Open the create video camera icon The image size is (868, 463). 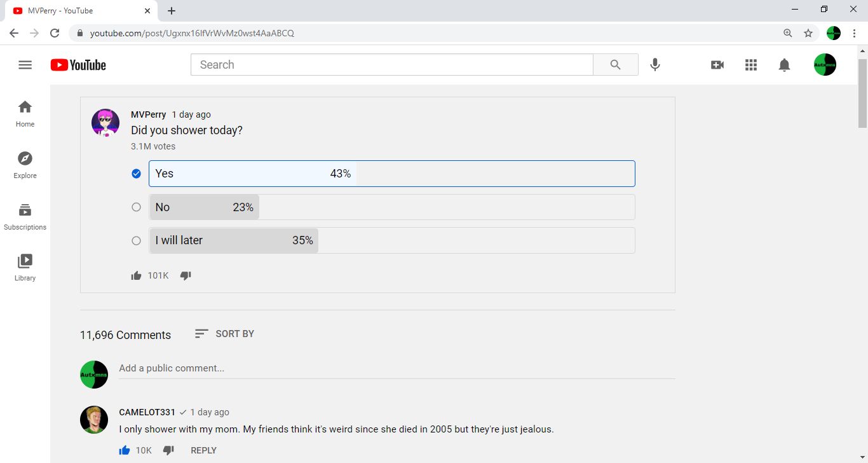(717, 65)
